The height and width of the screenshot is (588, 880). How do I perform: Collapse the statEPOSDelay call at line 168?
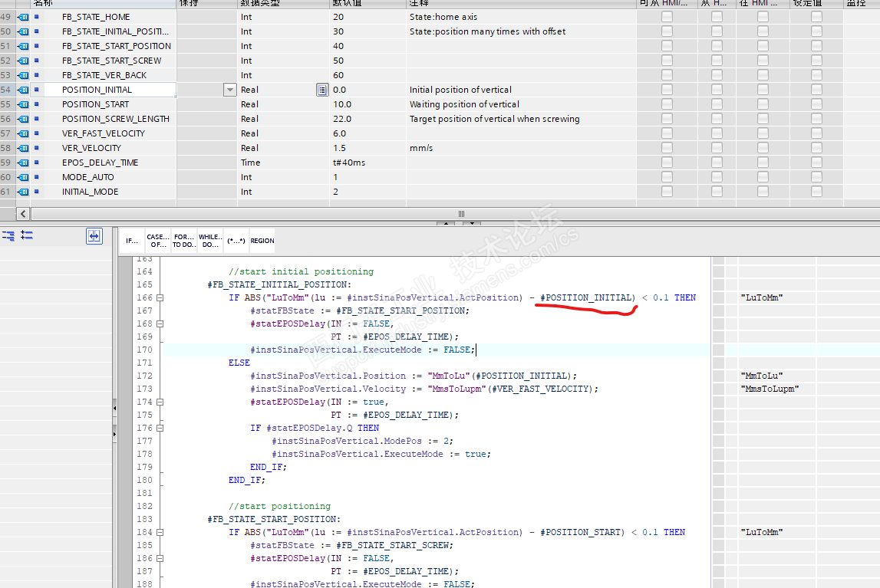tap(160, 324)
